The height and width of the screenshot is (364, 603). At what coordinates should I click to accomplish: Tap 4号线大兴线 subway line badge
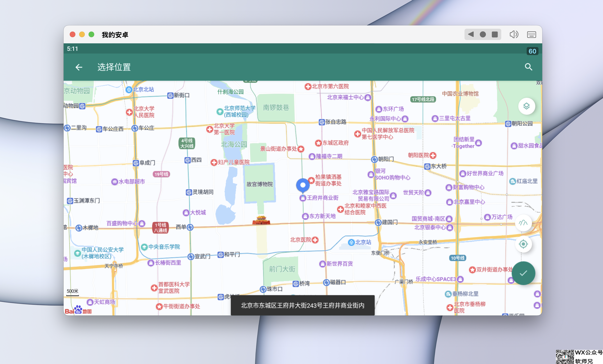pos(187,143)
